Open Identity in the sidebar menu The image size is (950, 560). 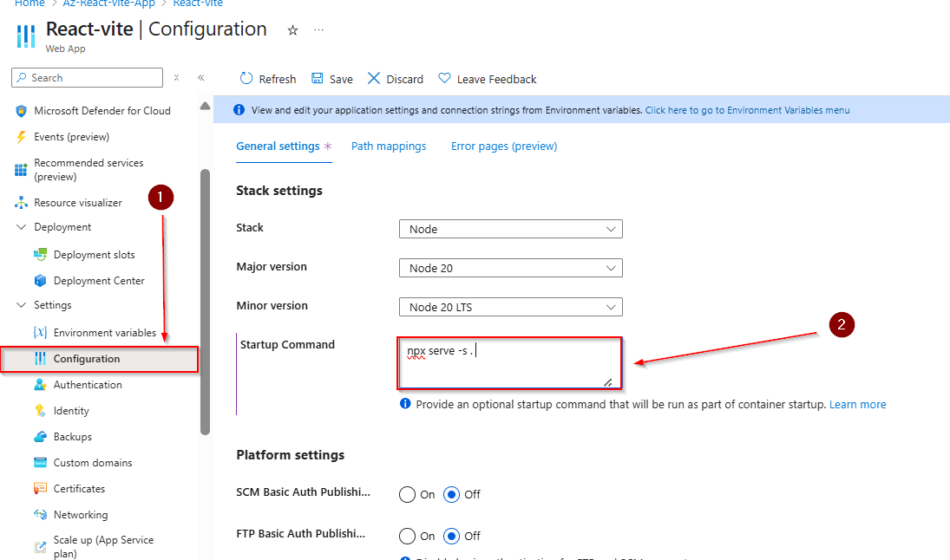(x=71, y=411)
